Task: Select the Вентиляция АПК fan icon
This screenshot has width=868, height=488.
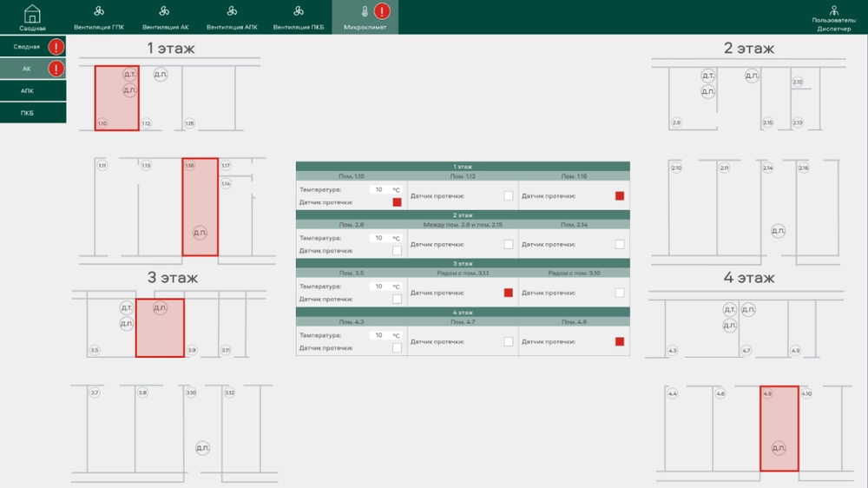Action: coord(232,12)
